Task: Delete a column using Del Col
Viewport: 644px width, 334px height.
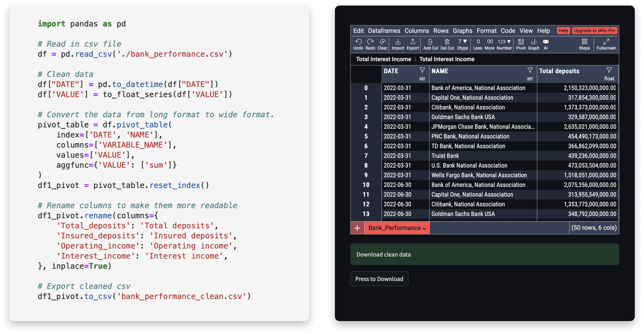Action: [x=447, y=44]
